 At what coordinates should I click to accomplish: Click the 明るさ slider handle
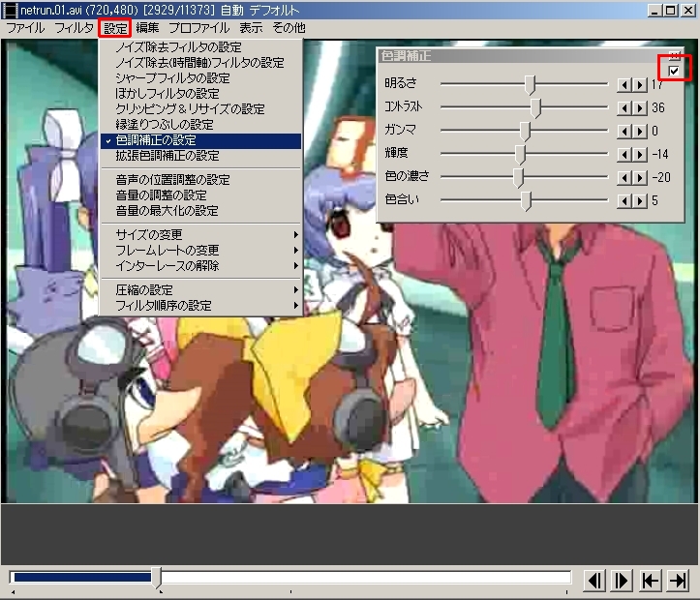pos(530,84)
